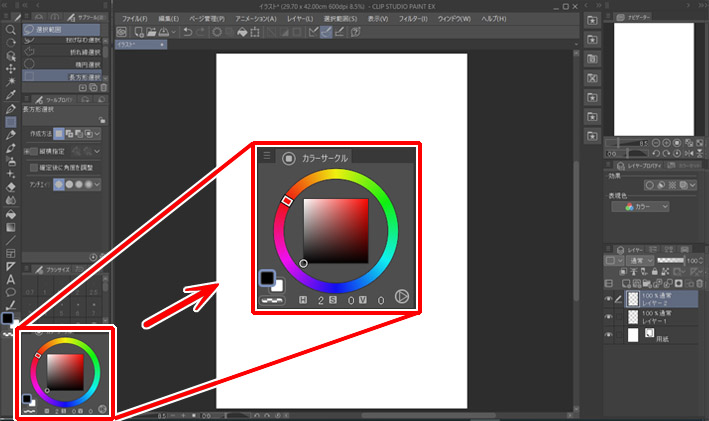Enable the 縦横指定 checkbox
709x421 pixels.
point(33,152)
